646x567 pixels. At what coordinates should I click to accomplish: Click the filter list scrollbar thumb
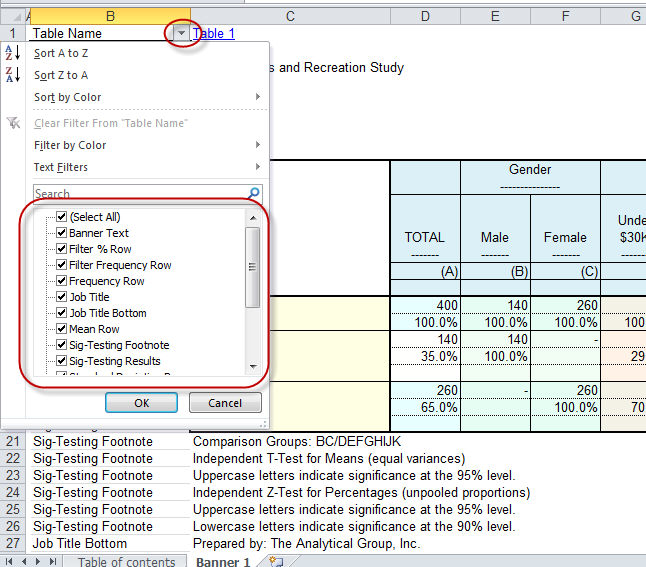click(x=253, y=267)
